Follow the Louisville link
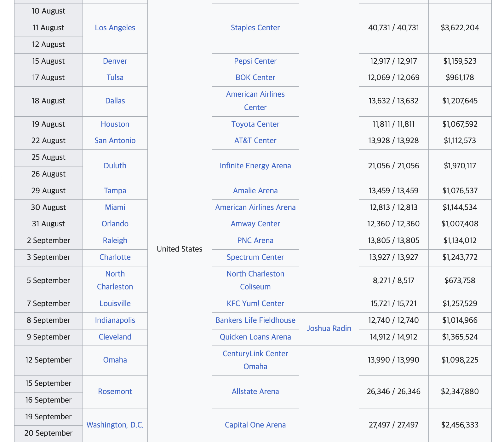Viewport: 504px width, 442px height. point(115,304)
